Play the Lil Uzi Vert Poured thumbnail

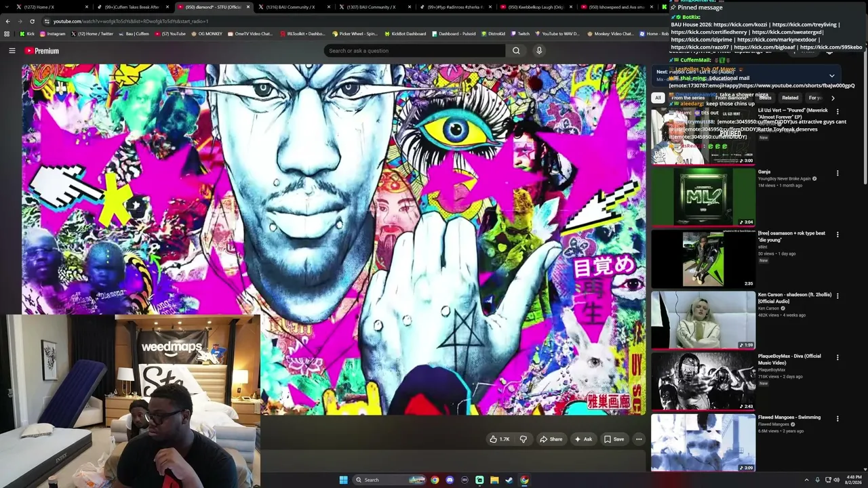pos(703,136)
